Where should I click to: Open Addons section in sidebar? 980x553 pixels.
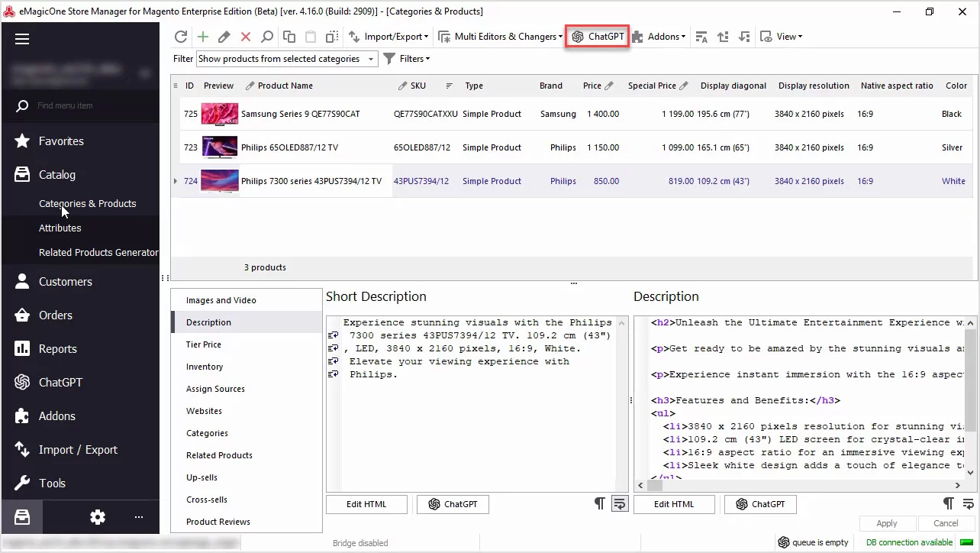tap(81, 416)
